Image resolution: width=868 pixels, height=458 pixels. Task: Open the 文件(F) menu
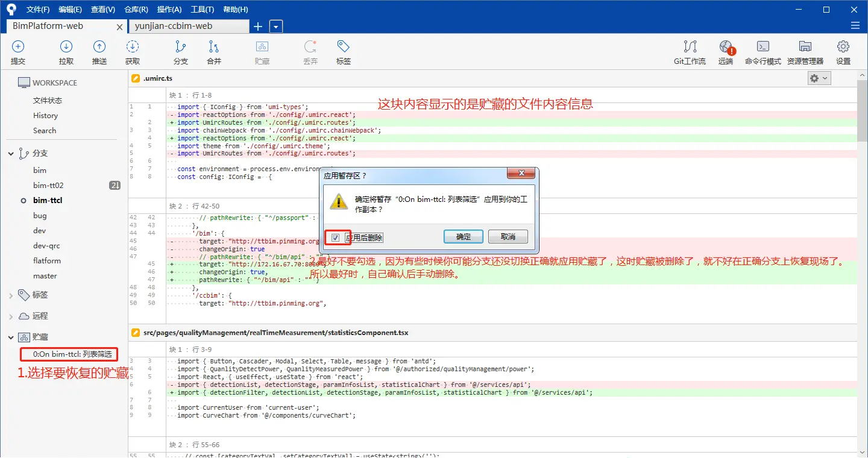coord(38,10)
